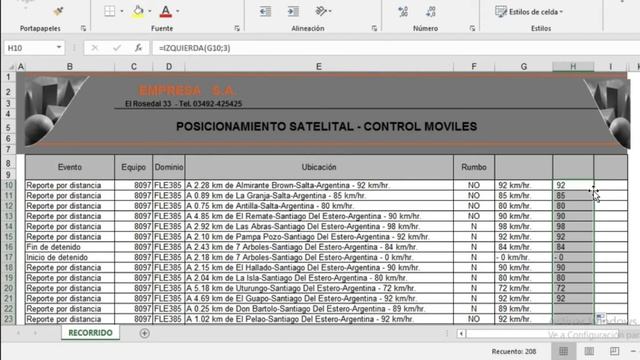Select '98 km/hr.' in column G
640x360 pixels.
(x=524, y=227)
